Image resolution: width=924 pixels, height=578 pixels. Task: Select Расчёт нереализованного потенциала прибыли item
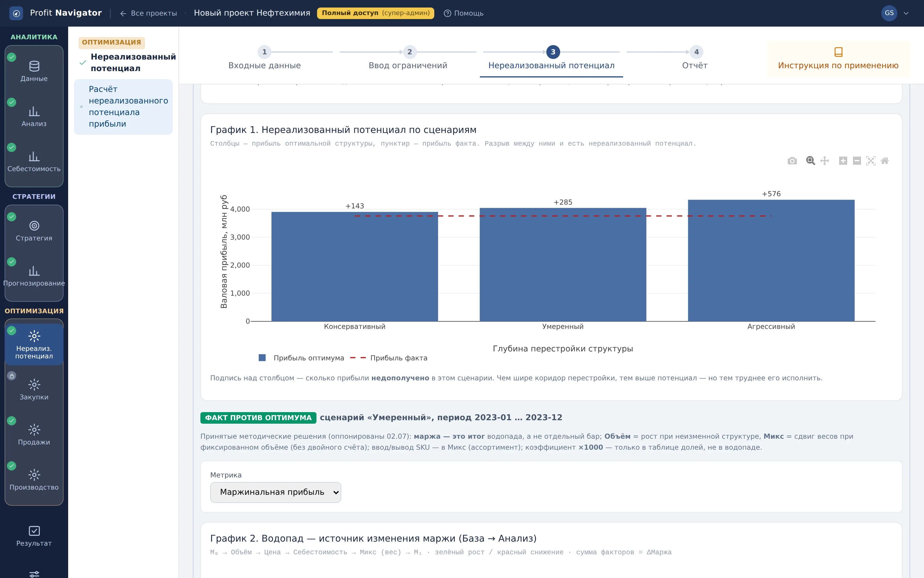tap(123, 107)
